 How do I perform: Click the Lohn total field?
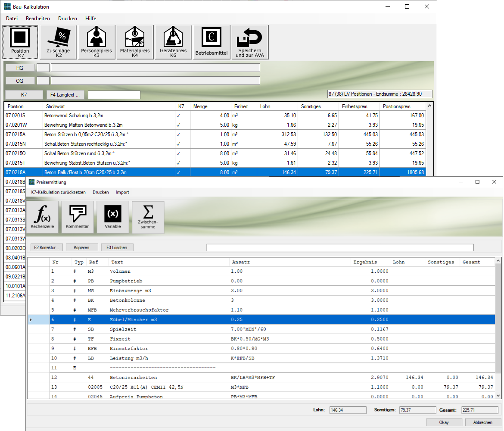348,410
